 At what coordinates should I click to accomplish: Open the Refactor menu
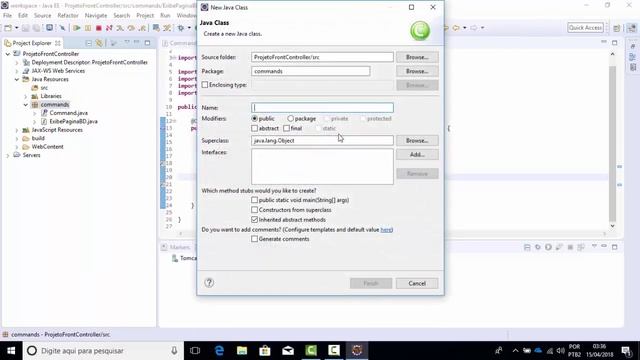point(68,16)
